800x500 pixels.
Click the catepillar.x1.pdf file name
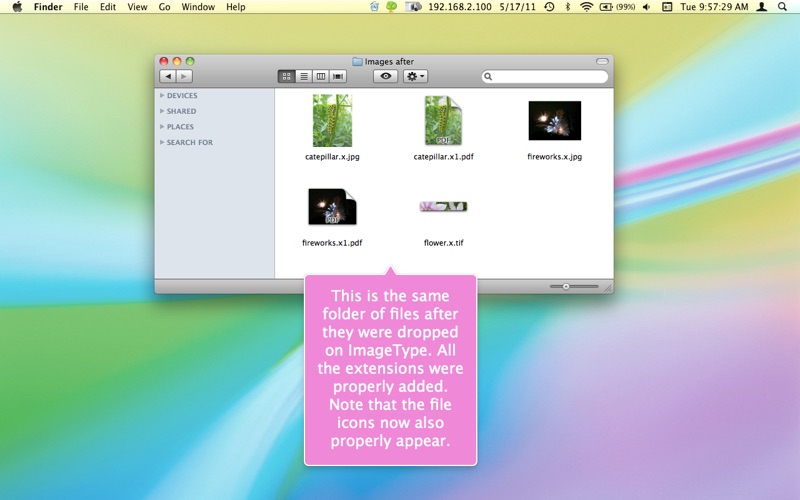(443, 157)
